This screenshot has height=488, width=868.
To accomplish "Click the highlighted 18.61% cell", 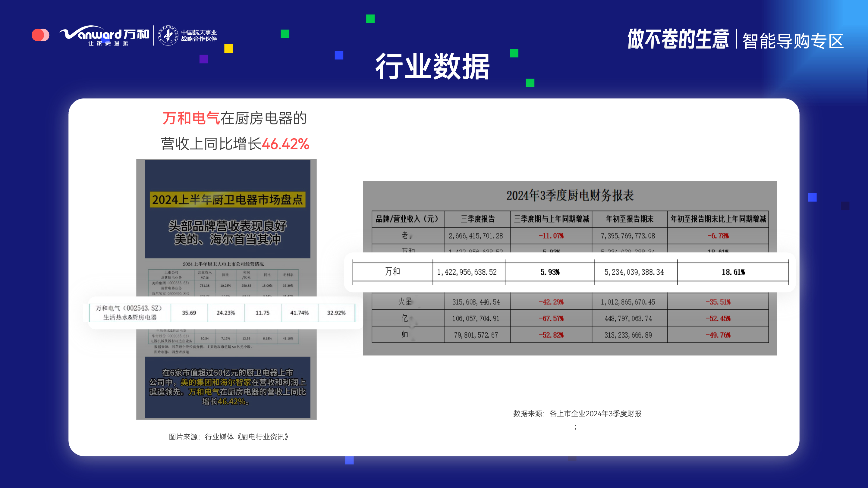I will coord(733,272).
